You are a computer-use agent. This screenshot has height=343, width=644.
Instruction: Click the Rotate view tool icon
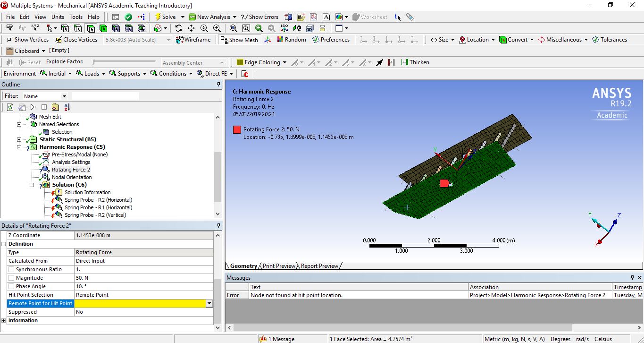coord(178,28)
